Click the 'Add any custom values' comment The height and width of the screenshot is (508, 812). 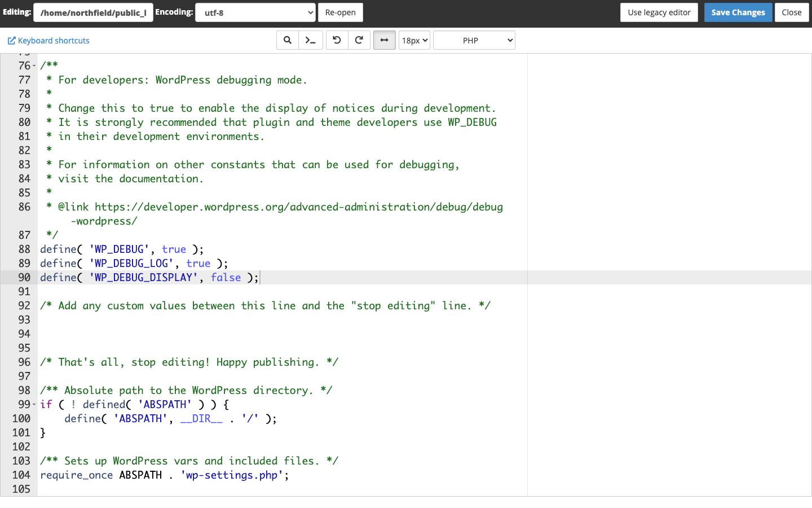pos(266,306)
